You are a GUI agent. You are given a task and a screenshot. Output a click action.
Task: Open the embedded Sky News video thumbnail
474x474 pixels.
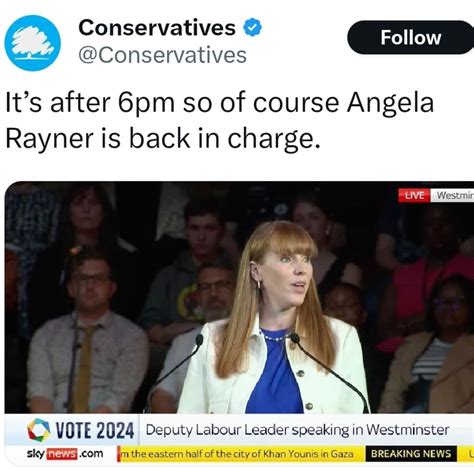coord(239,323)
